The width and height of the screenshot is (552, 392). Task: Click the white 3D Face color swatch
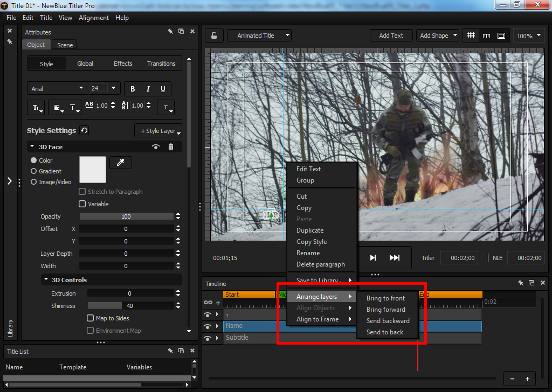tap(93, 170)
